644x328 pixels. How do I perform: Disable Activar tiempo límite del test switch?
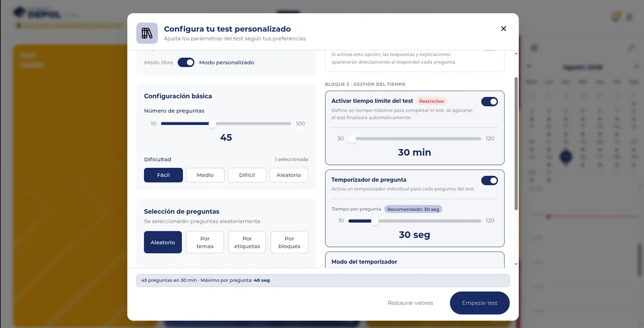[489, 102]
